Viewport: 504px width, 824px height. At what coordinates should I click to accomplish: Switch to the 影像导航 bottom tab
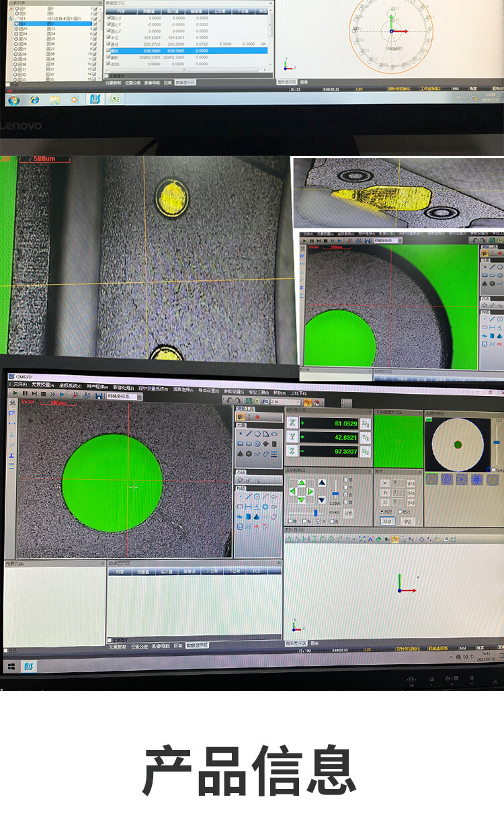click(161, 645)
